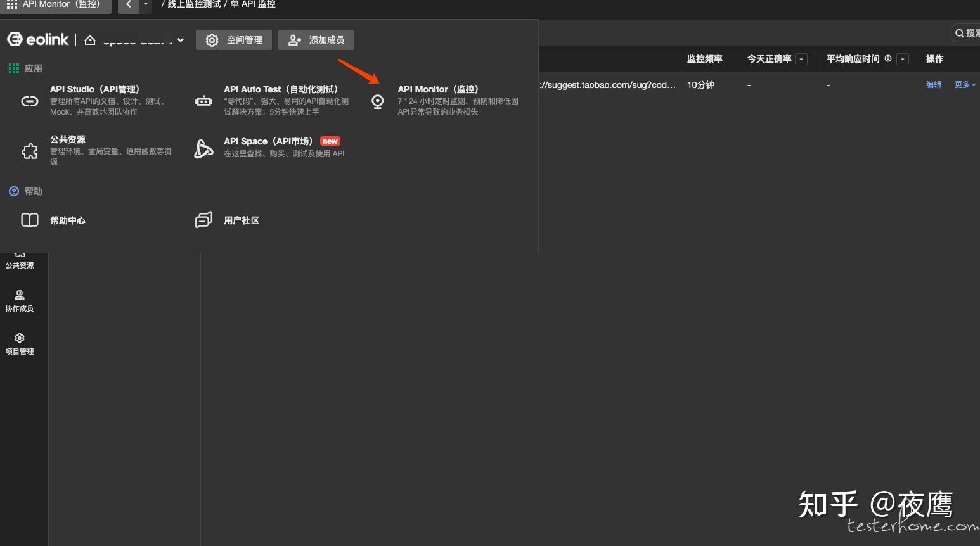Click the back arrow in the top bar
The image size is (980, 546).
127,5
